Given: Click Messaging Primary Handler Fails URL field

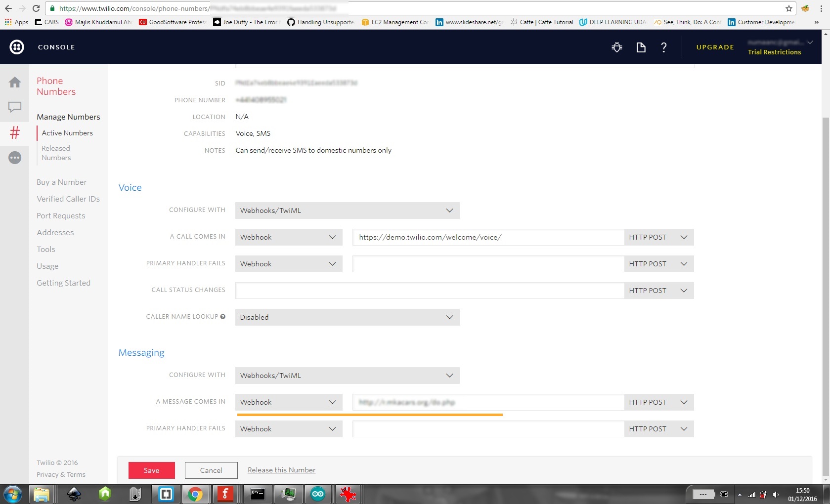Looking at the screenshot, I should (488, 429).
